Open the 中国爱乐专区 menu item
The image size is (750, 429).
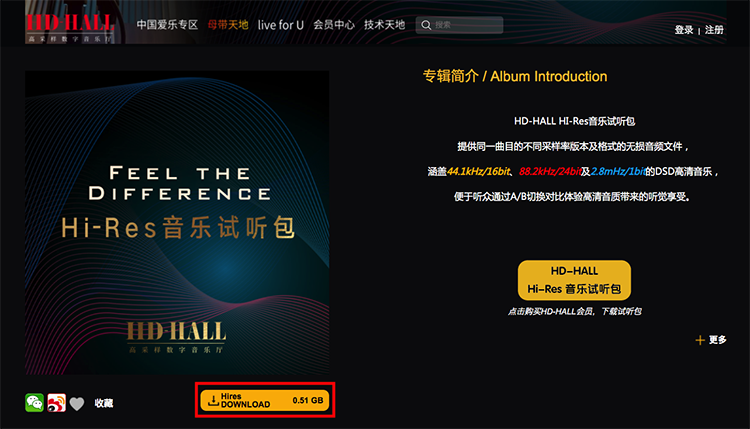167,25
